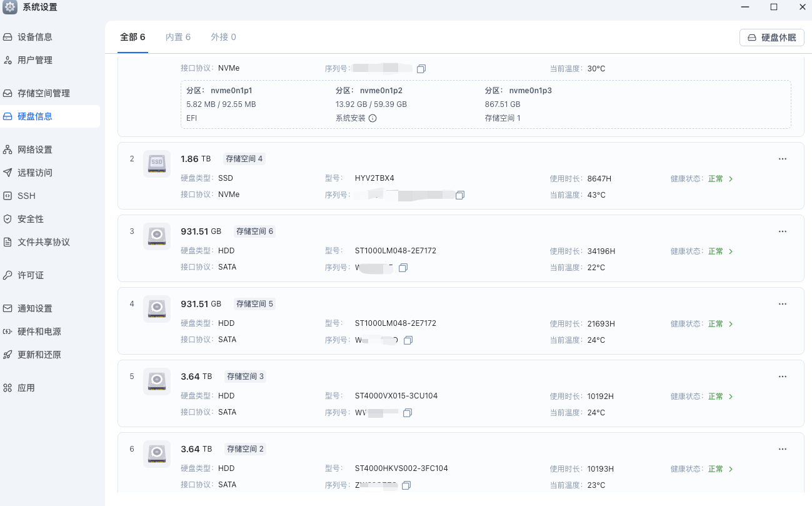This screenshot has width=812, height=506.
Task: Open the 用户管理 sidebar panel
Action: pyautogui.click(x=34, y=59)
